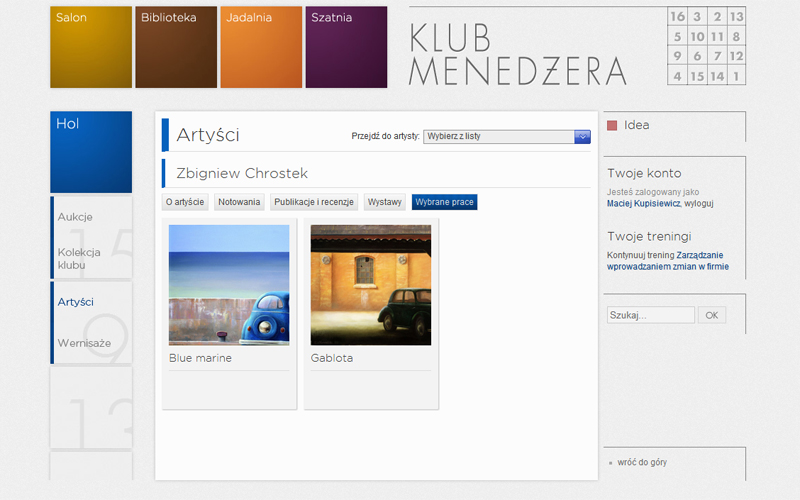
Task: Open the Salon tile
Action: (91, 47)
